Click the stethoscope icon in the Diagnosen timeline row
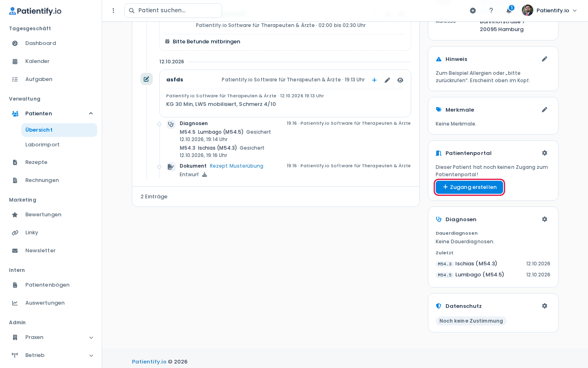The width and height of the screenshot is (588, 368). 171,124
